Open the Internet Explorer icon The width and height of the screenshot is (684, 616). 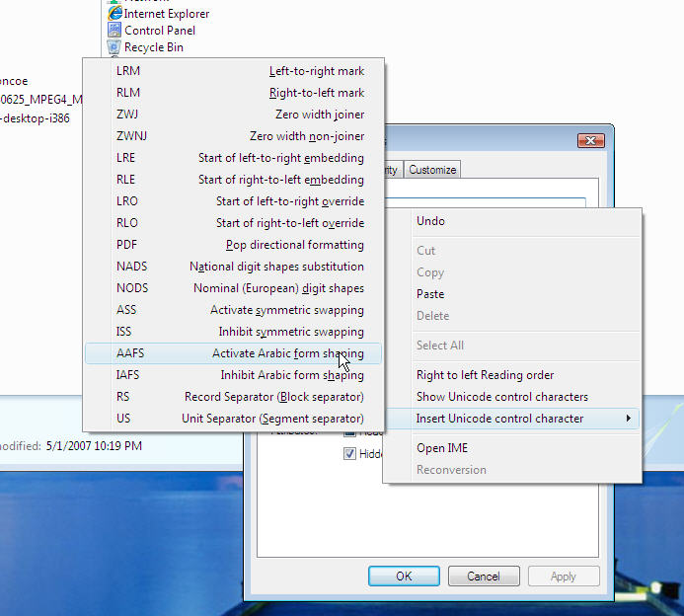tap(114, 13)
